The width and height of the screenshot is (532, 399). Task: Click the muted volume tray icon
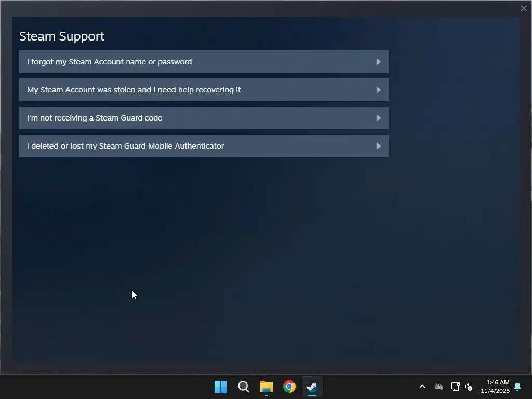pos(469,387)
